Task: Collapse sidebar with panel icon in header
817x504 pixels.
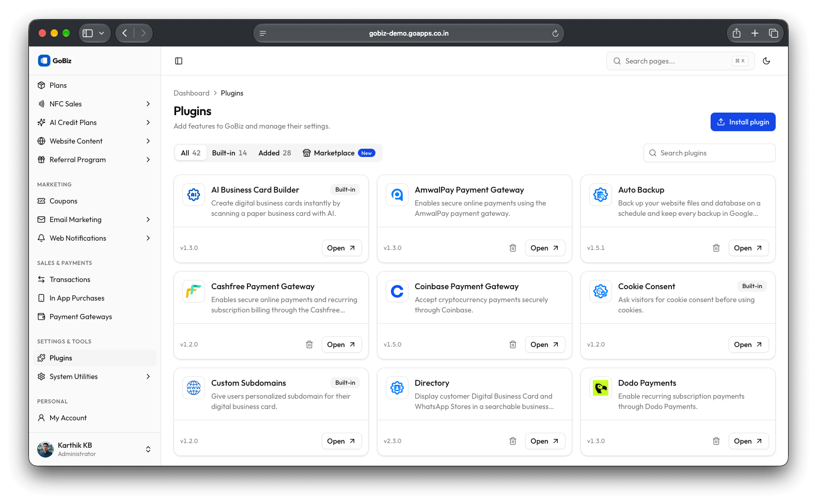Action: tap(179, 61)
